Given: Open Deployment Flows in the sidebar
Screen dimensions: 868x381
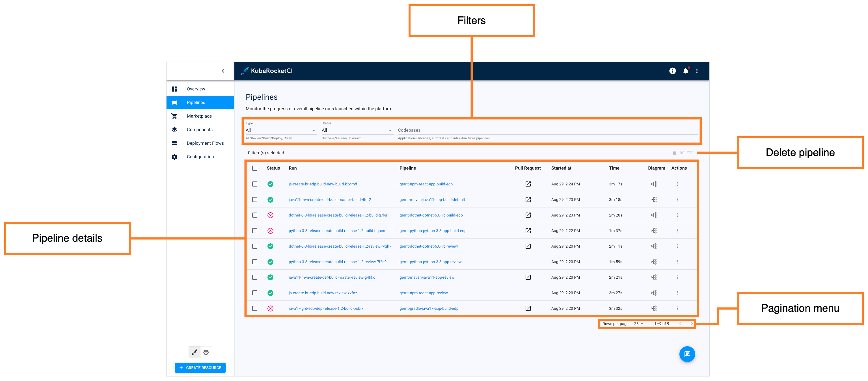Looking at the screenshot, I should click(200, 143).
